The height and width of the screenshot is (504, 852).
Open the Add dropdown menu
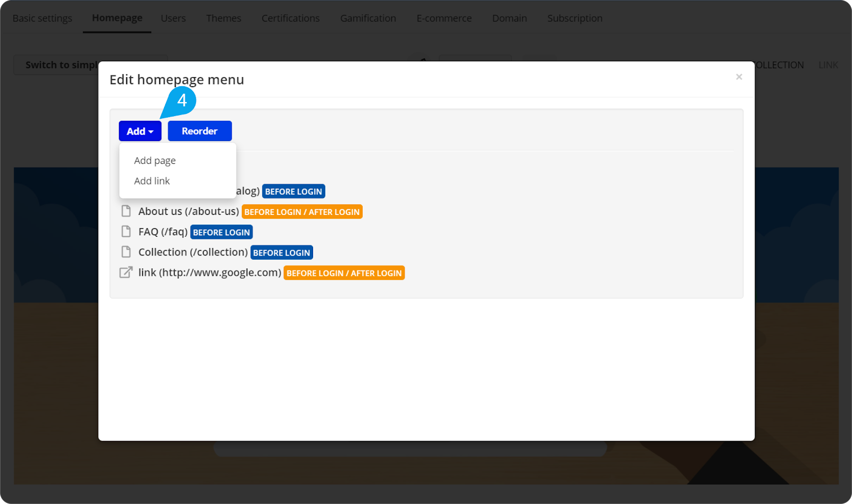pos(140,131)
